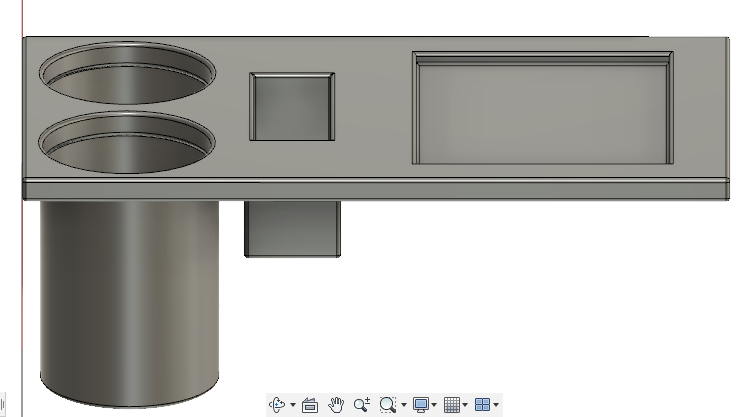Expand the Viewports dropdown arrow

(x=496, y=405)
